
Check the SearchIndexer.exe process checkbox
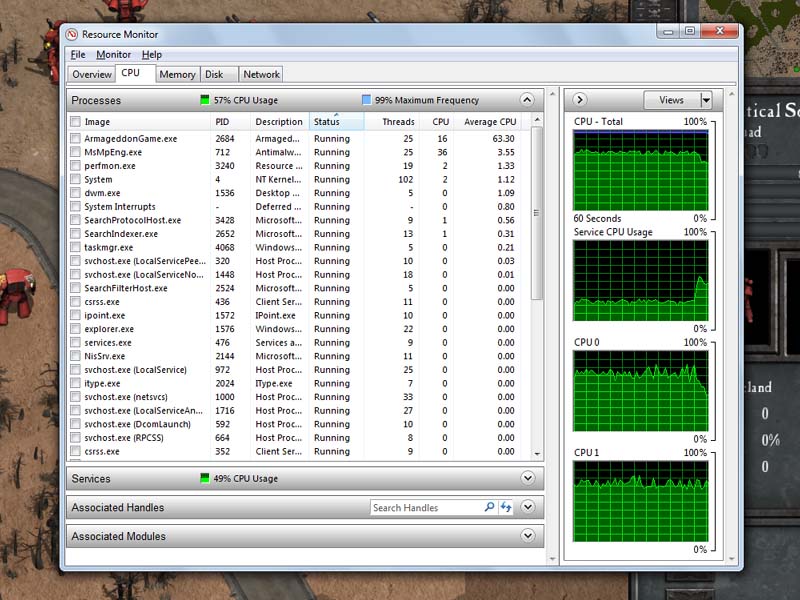pos(76,234)
